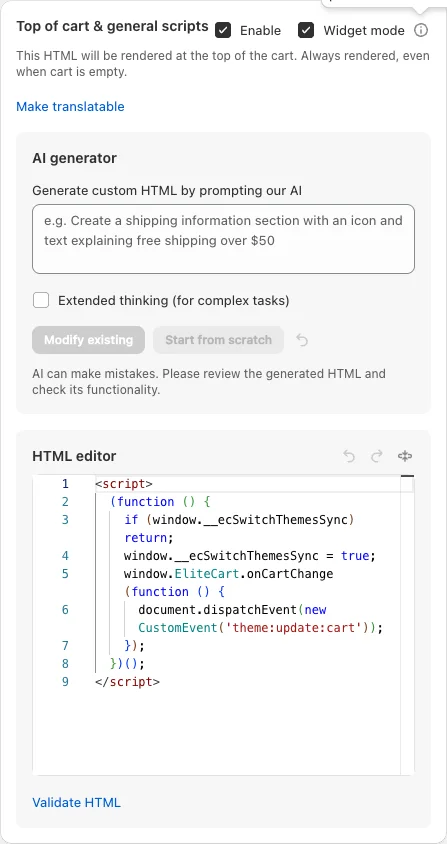Image resolution: width=447 pixels, height=844 pixels.
Task: Click the HTML editor expand icon
Action: point(405,456)
